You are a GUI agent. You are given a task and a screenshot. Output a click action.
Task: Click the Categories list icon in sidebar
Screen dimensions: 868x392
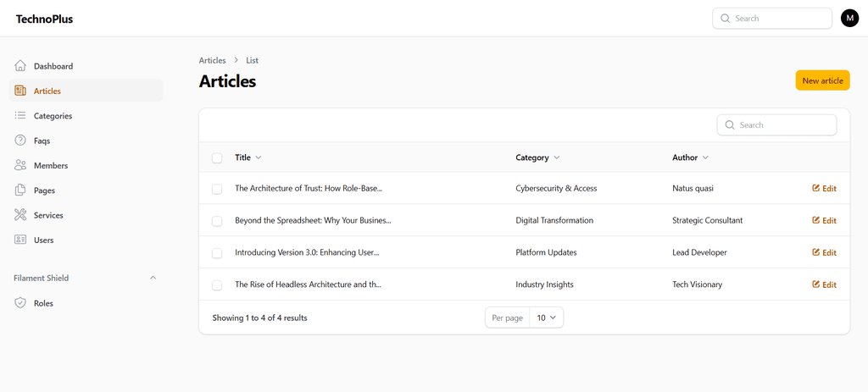tap(20, 115)
